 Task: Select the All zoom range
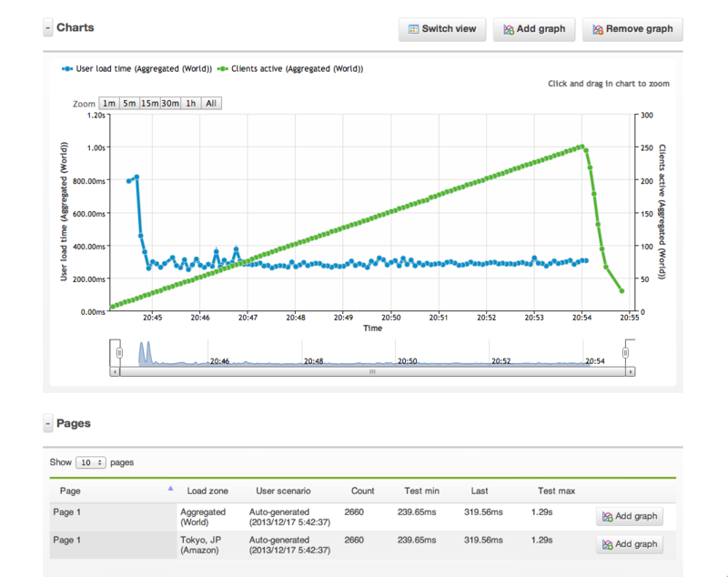[x=211, y=103]
